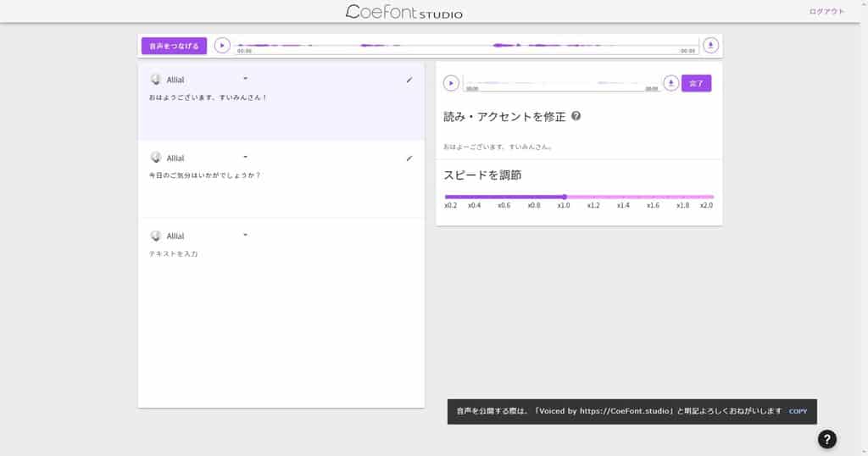Click the reading text おはよーございます、すいみんさん。
Screen dimensions: 868x456
point(498,147)
